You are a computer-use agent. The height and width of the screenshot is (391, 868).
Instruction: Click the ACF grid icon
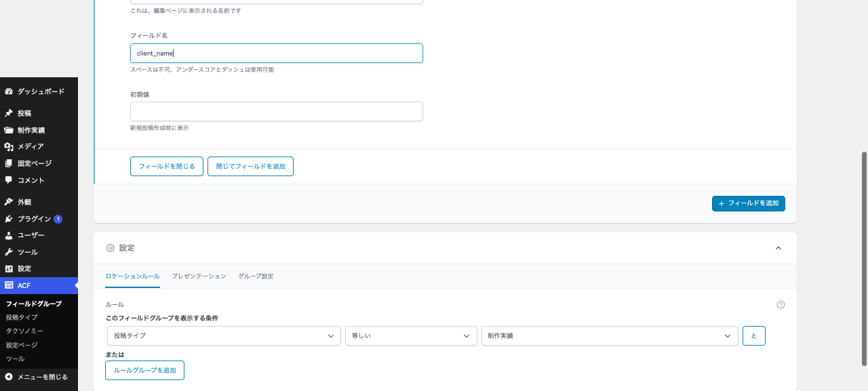[x=9, y=285]
